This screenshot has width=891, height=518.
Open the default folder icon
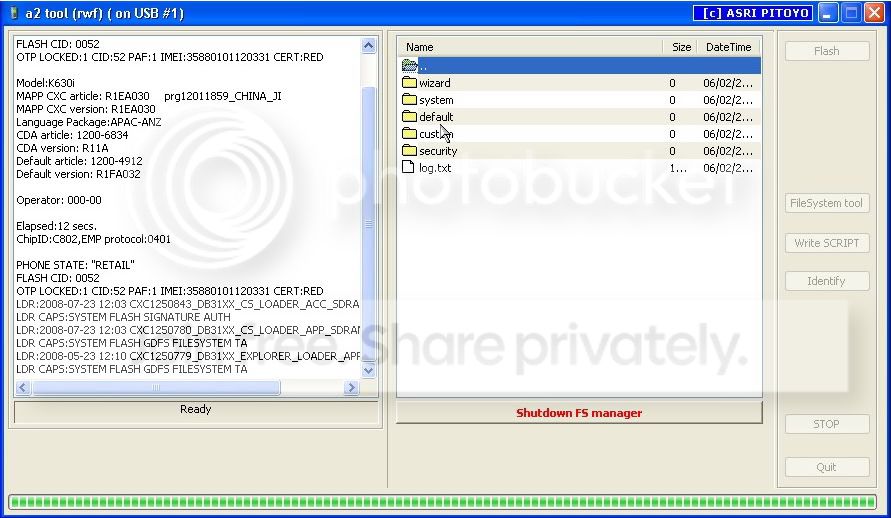pos(409,117)
